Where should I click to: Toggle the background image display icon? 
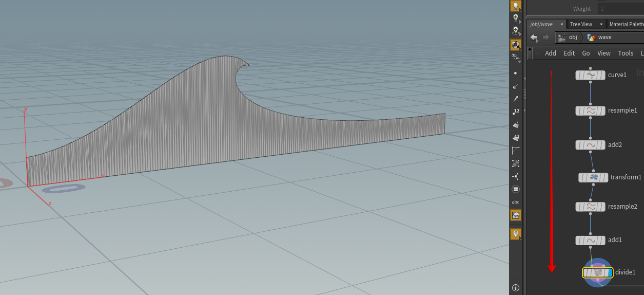click(516, 215)
